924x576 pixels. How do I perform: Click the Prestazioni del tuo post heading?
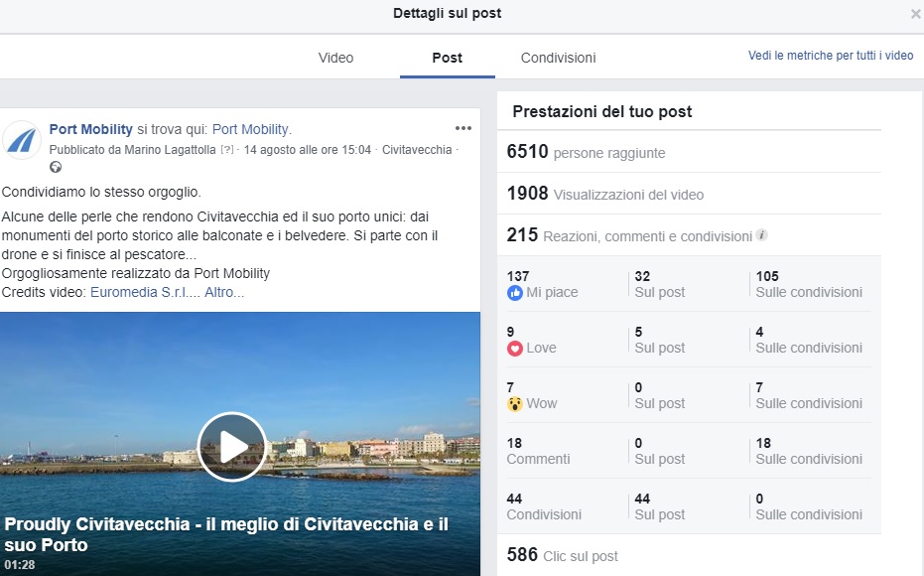tap(602, 111)
